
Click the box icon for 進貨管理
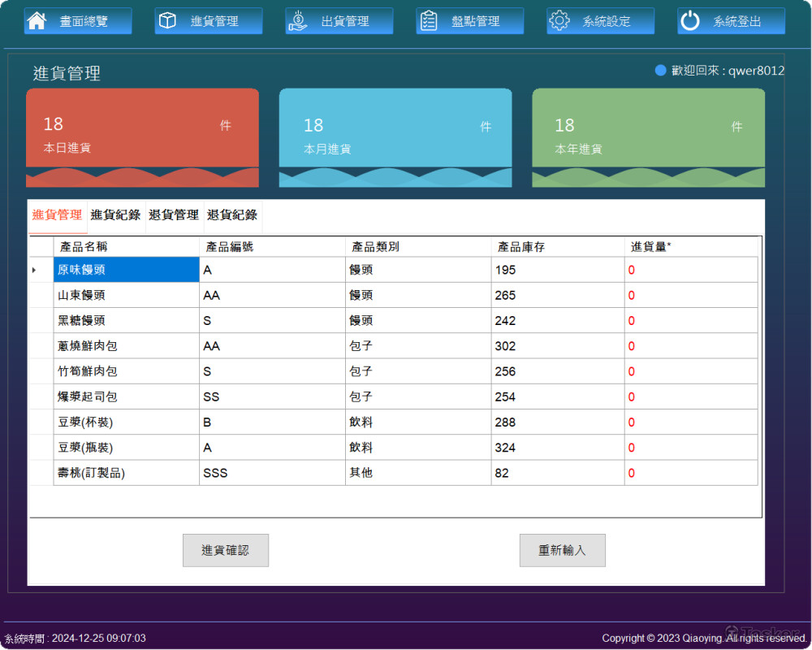coord(167,21)
